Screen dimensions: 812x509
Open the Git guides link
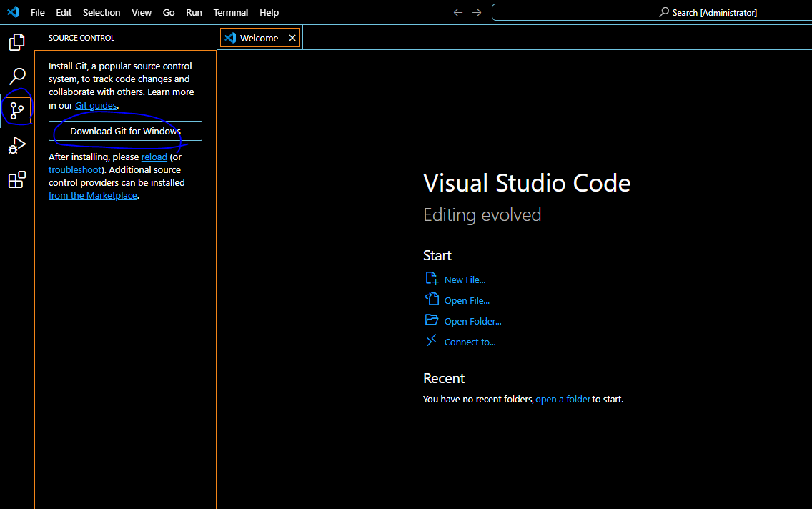(96, 105)
